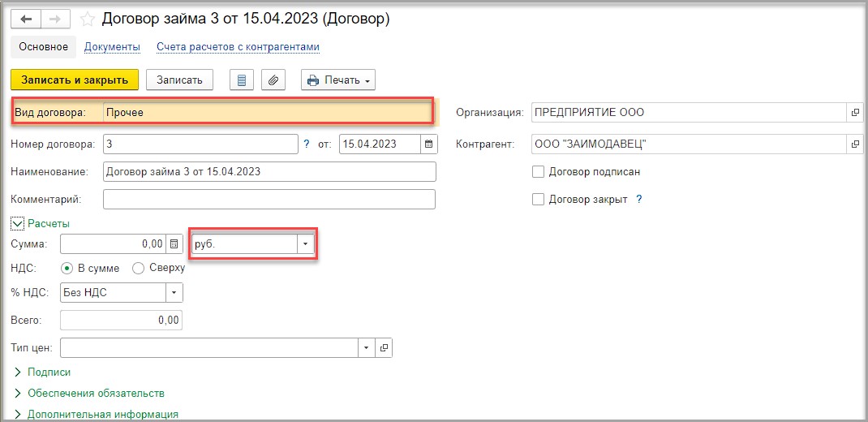This screenshot has width=868, height=422.
Task: Open calendar picker for contract date
Action: tap(428, 144)
